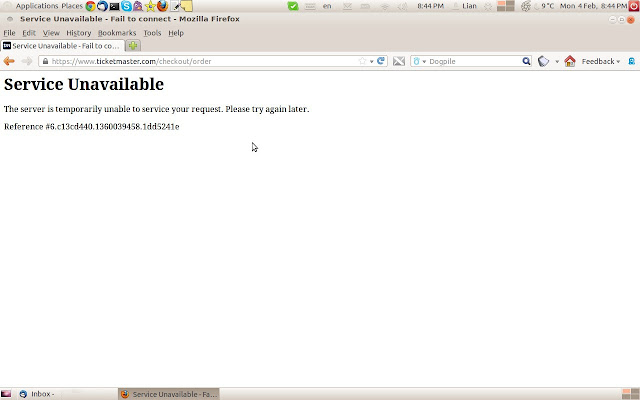The height and width of the screenshot is (400, 640).
Task: Open the Mon 4 Feb date and time applet
Action: 593,6
